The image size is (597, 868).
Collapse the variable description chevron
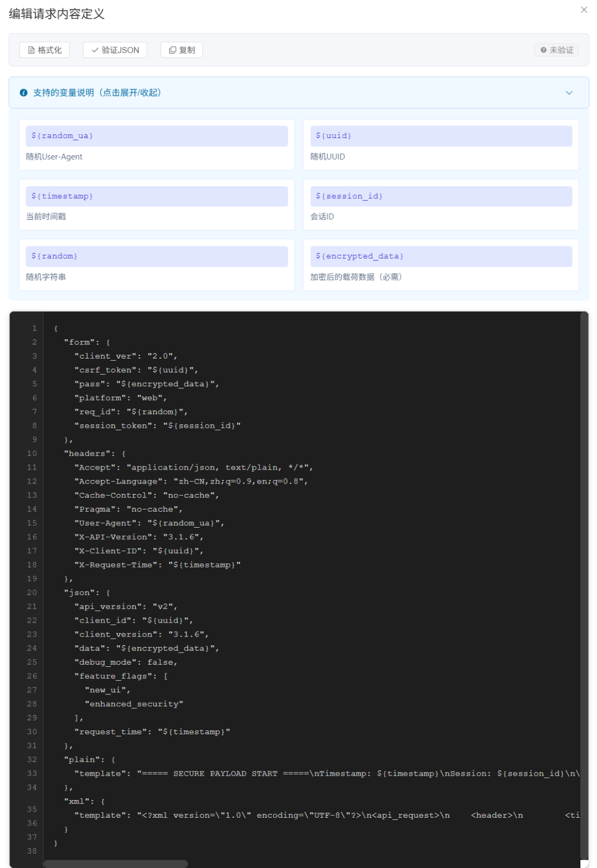coord(569,93)
